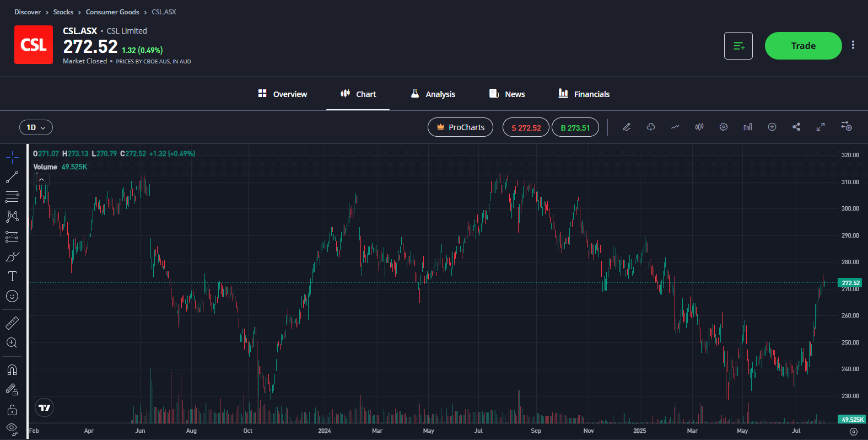Toggle magnet mode for drawings

[12, 370]
